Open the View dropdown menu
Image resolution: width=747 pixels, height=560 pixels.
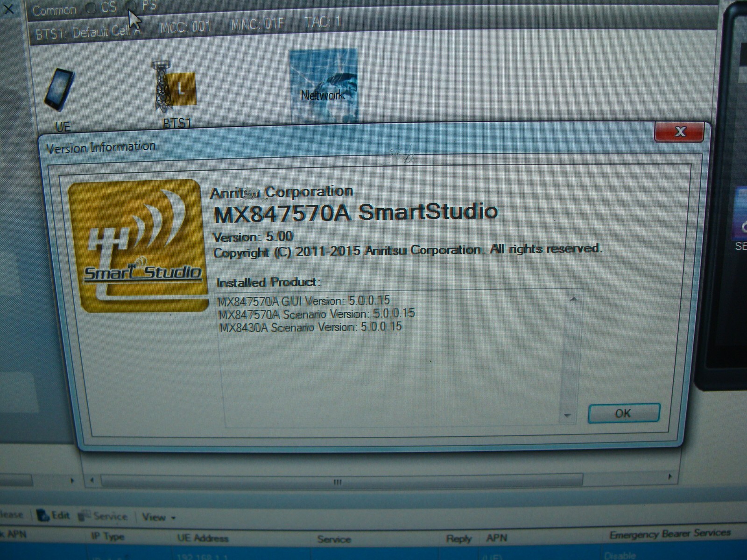pyautogui.click(x=159, y=517)
